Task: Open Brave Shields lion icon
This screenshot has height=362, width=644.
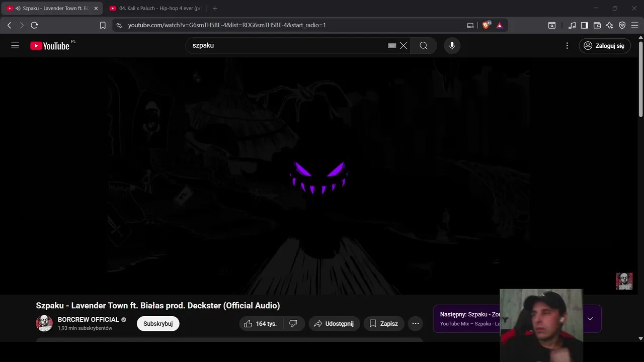Action: [x=486, y=25]
